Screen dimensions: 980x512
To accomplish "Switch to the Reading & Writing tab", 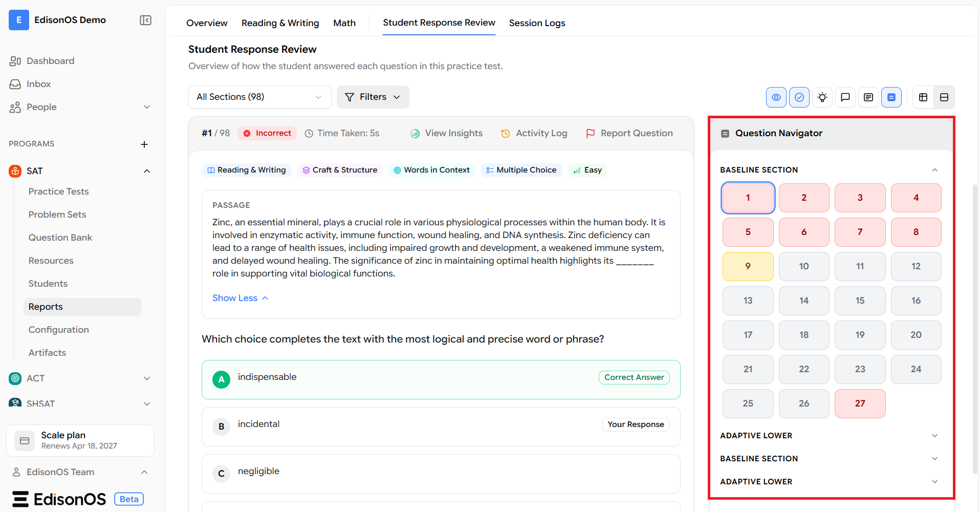I will pos(280,23).
